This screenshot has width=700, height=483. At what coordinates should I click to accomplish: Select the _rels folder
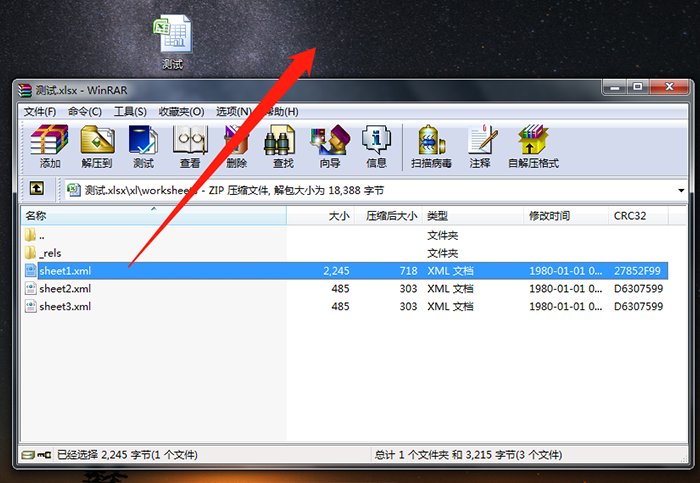coord(51,253)
